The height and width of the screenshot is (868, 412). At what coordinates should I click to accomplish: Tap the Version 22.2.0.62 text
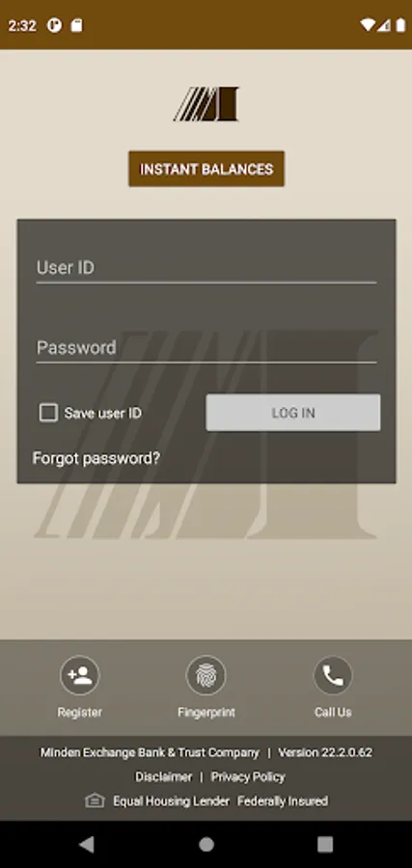coord(325,753)
